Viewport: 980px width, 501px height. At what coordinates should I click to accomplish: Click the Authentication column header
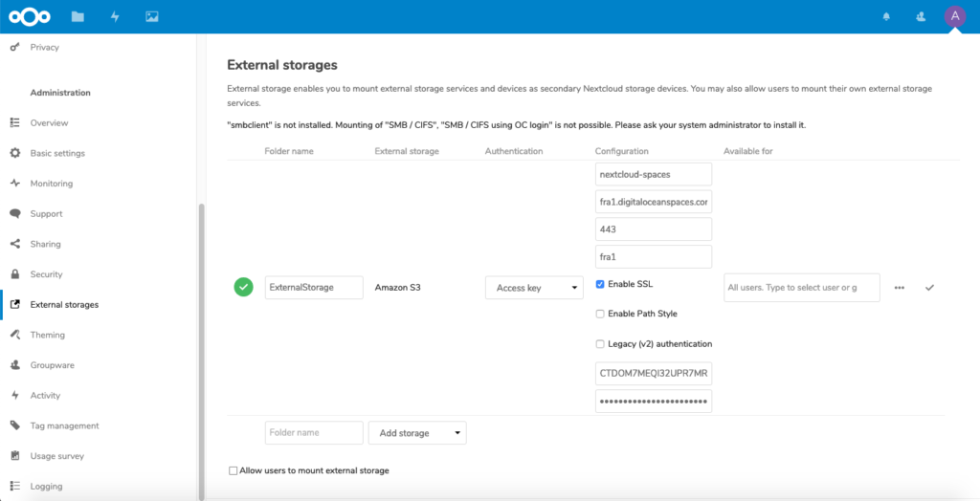(x=514, y=151)
